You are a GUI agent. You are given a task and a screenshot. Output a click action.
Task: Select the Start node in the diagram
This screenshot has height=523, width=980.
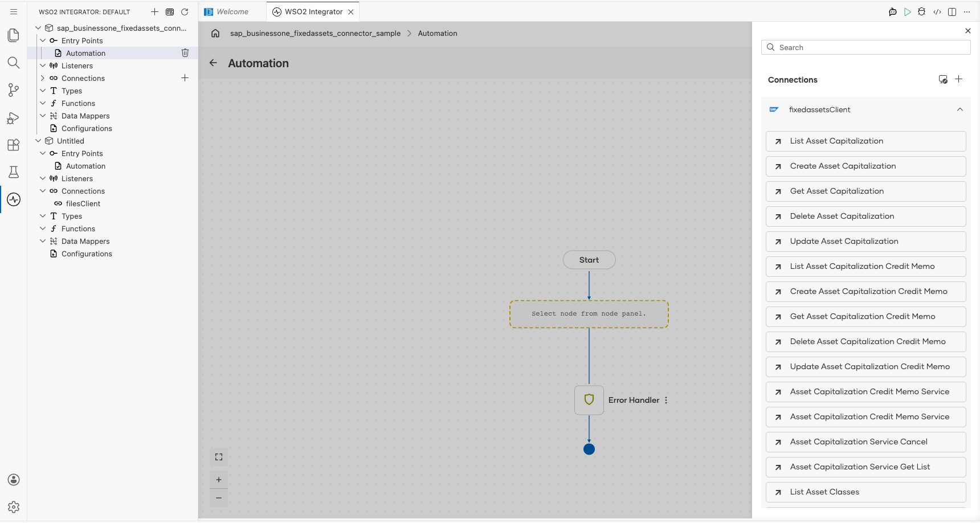589,260
